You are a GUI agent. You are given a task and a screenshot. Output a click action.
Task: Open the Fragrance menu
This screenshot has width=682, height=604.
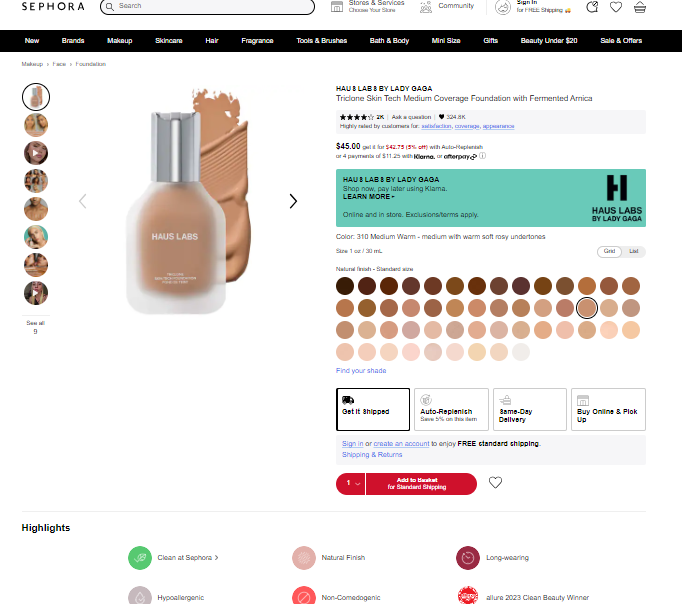point(257,41)
